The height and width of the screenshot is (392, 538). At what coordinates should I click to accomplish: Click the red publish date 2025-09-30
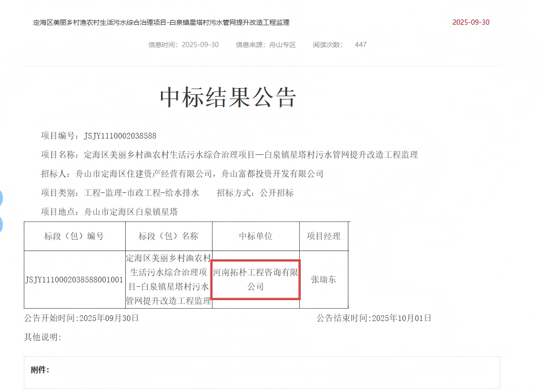point(470,22)
